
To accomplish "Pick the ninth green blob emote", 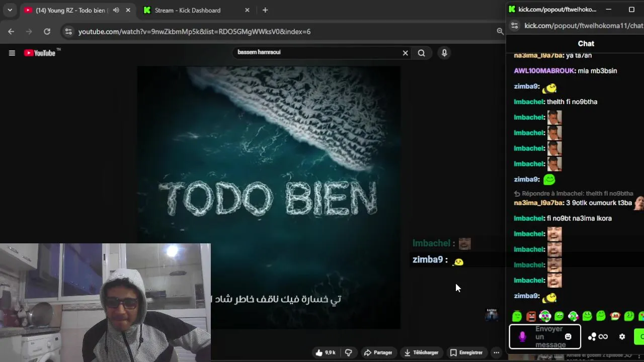I will [x=629, y=316].
